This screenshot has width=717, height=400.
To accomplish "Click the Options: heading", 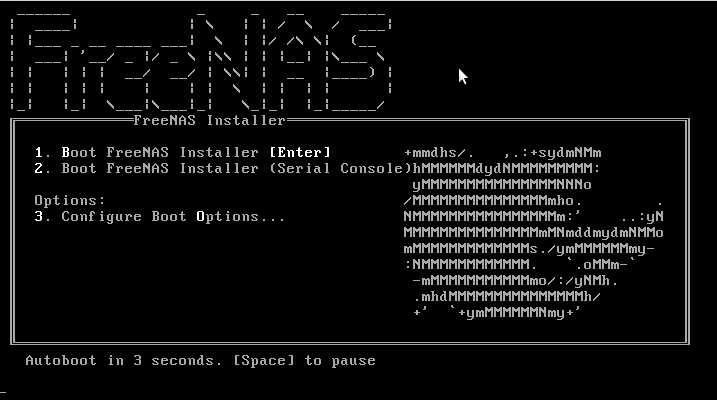I will coord(70,201).
